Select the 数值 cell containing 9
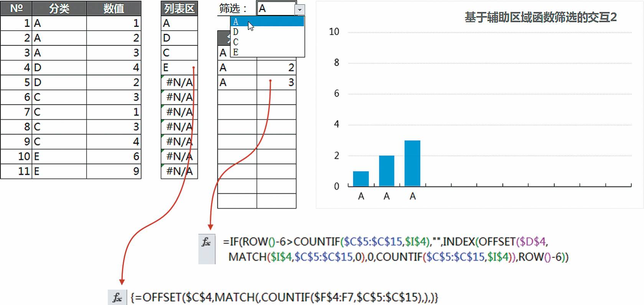The width and height of the screenshot is (644, 305). 114,171
